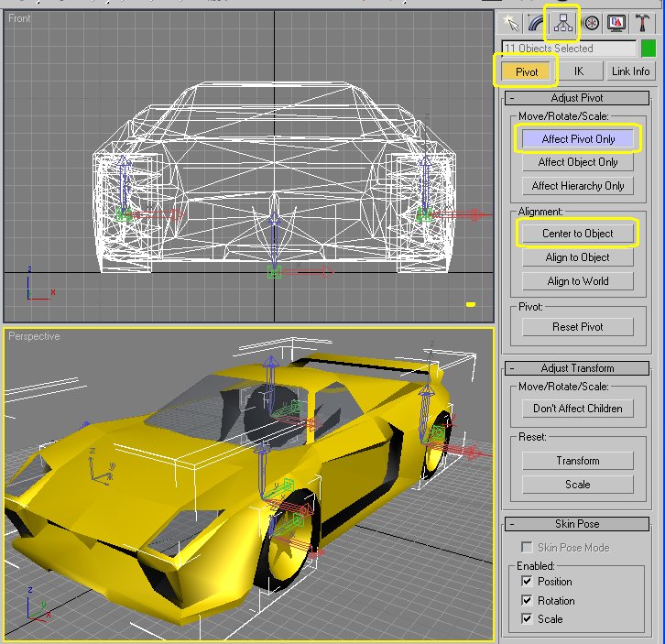This screenshot has width=665, height=644.
Task: Click the 11 Objects Selected name field
Action: point(568,49)
